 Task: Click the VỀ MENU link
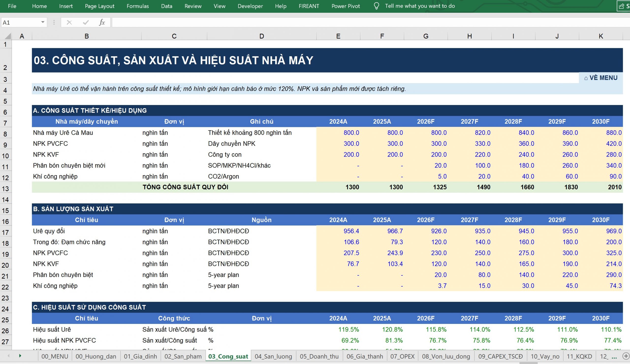coord(601,78)
